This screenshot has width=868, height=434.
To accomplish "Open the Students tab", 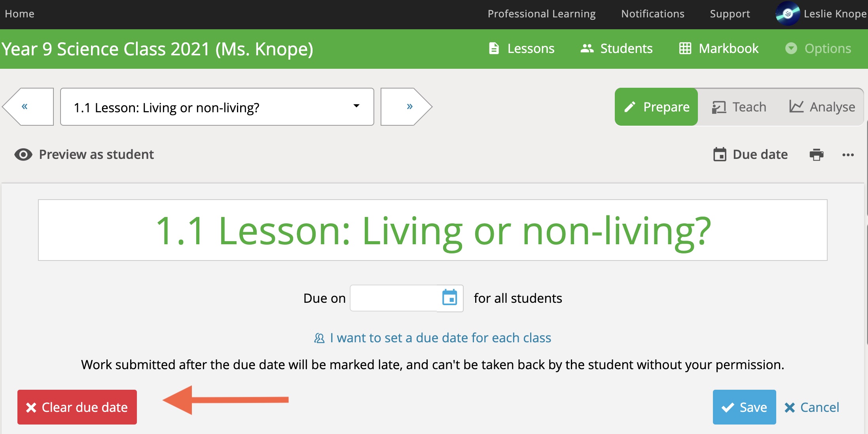I will (x=616, y=49).
